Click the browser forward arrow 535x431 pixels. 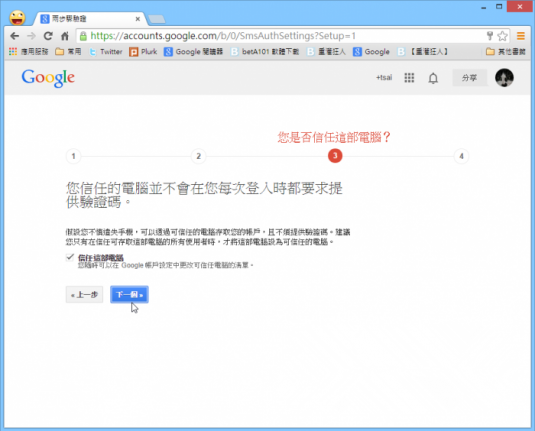tap(31, 36)
